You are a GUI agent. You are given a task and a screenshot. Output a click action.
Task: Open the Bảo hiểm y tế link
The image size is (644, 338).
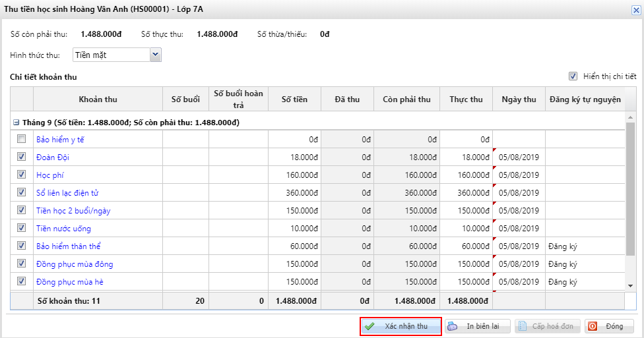[x=60, y=140]
